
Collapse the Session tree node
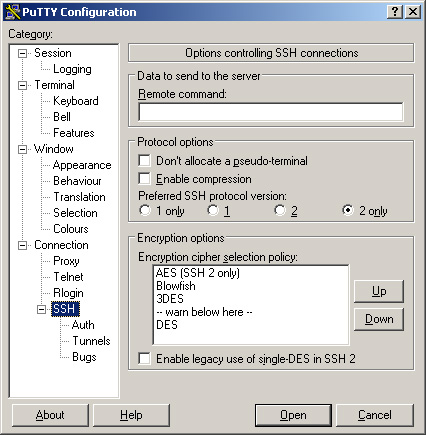pos(22,53)
